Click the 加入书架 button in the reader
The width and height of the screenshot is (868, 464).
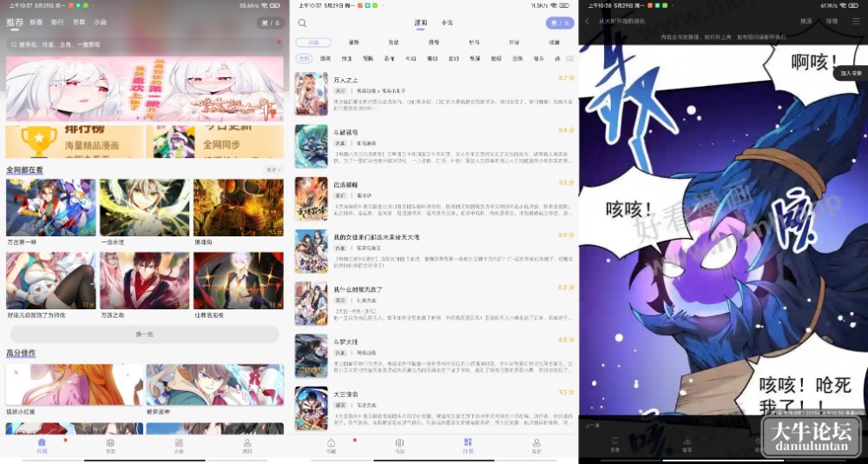(x=851, y=73)
